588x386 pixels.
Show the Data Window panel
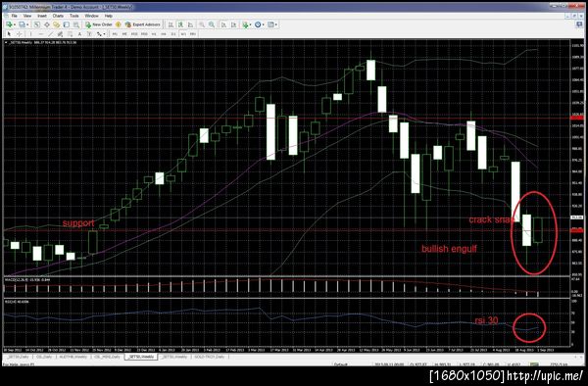coord(47,24)
